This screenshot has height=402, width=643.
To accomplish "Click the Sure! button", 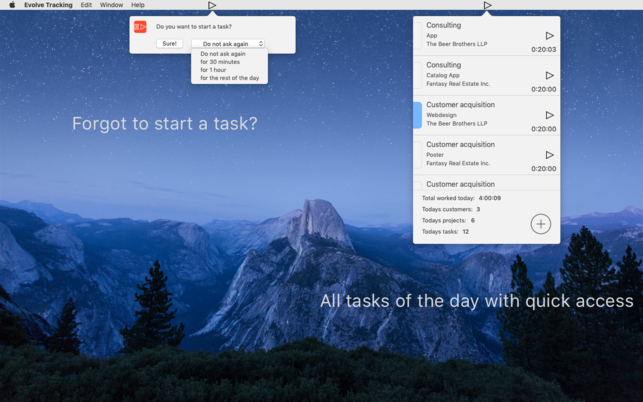I will [169, 43].
